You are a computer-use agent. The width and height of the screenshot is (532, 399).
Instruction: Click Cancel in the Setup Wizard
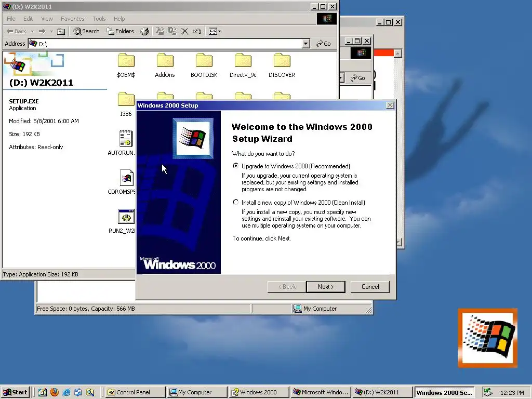[x=370, y=287]
